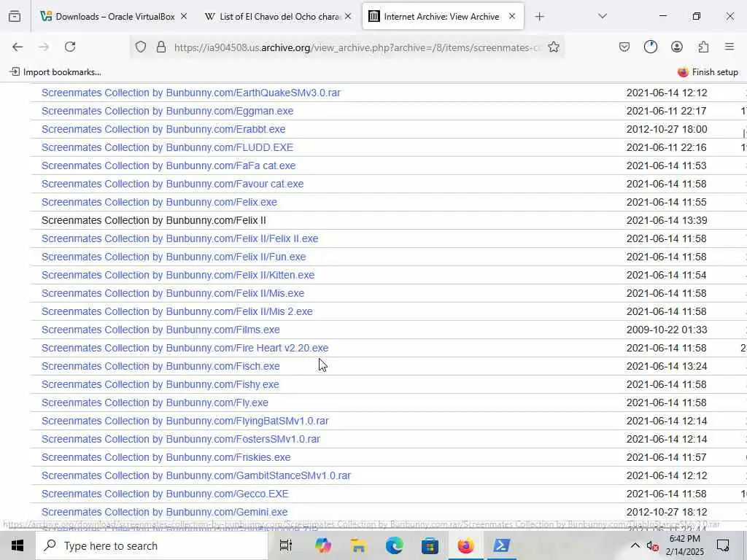
Task: Open a new tab with plus button
Action: (539, 17)
